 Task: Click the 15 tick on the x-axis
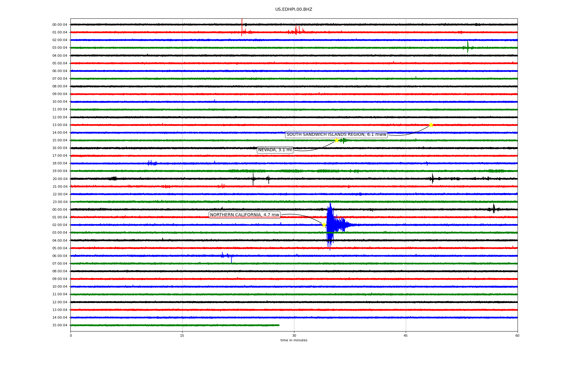pyautogui.click(x=182, y=335)
